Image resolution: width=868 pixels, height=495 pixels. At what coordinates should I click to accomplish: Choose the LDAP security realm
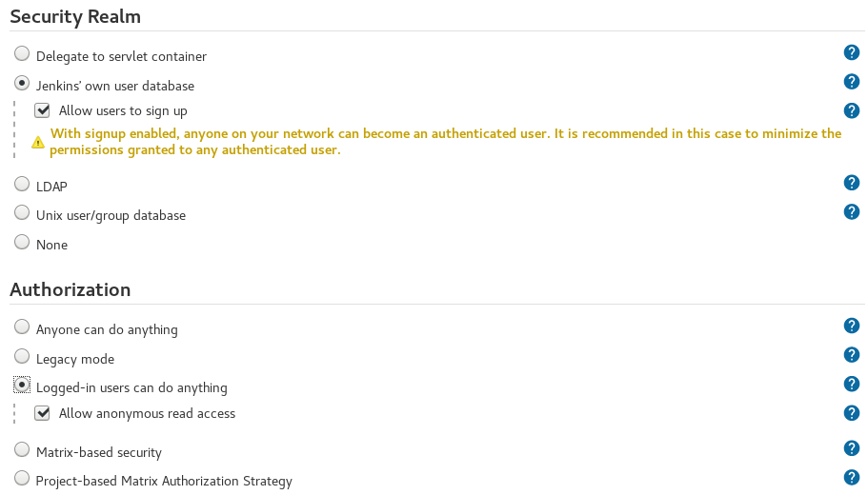22,184
